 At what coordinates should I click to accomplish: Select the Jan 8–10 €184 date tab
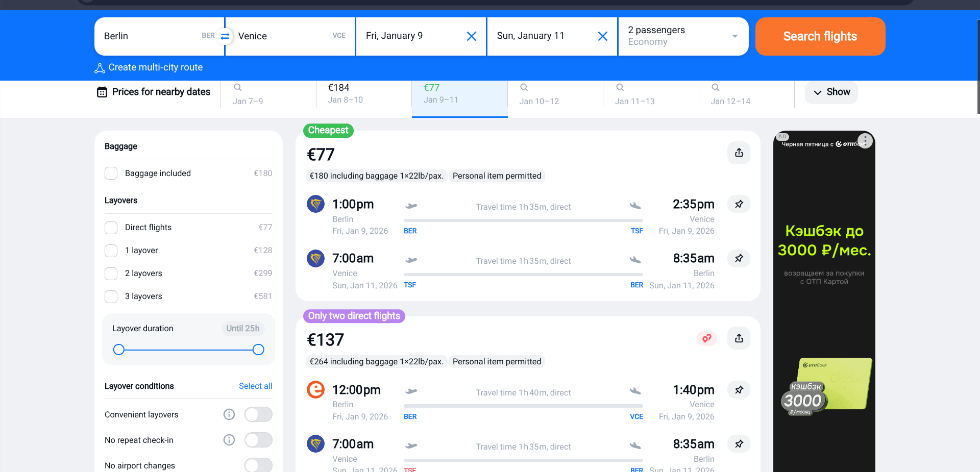pyautogui.click(x=363, y=94)
